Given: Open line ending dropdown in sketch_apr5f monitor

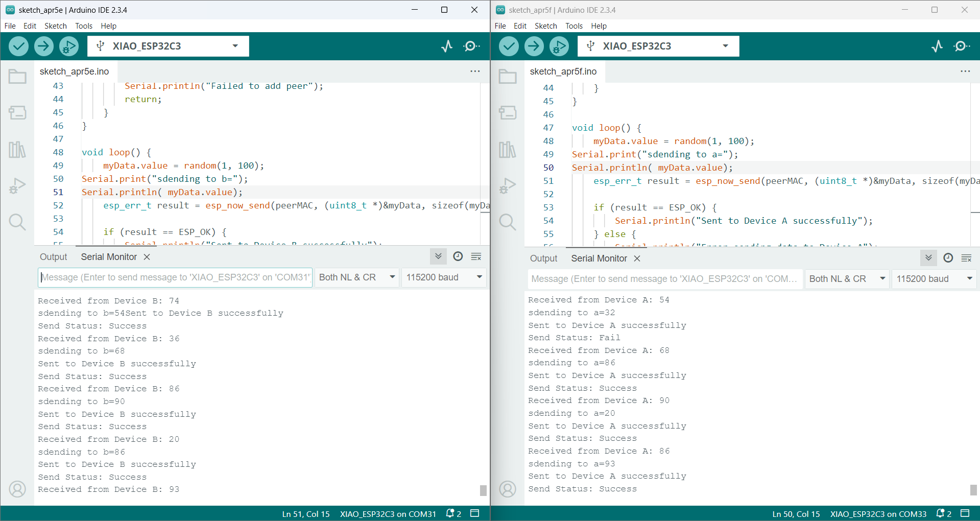Looking at the screenshot, I should click(847, 279).
